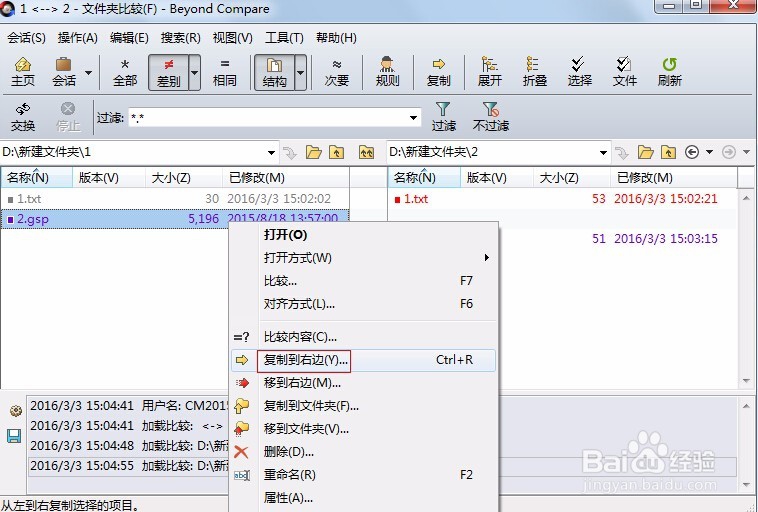Screen dimensions: 758x512
Task: Click the 复制 copy toolbar icon
Action: 438,72
